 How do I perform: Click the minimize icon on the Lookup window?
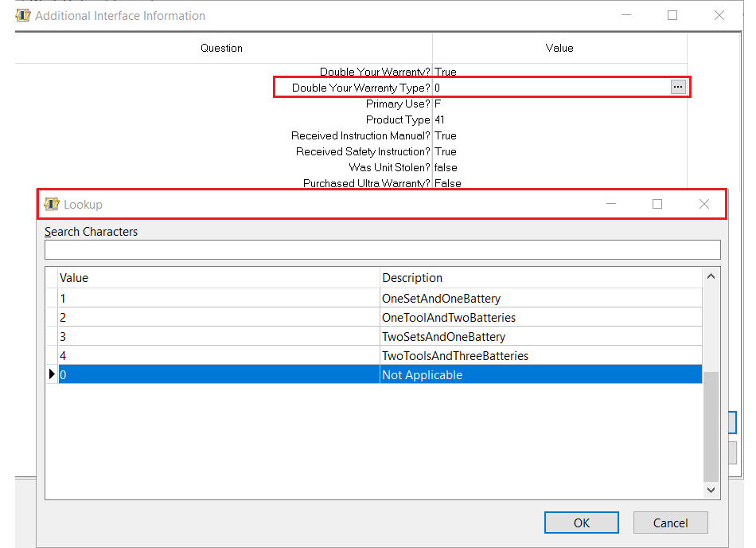pos(611,204)
